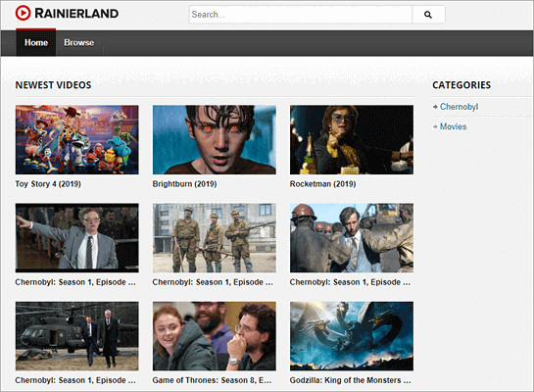Click 'Game of Thrones: Season 8' title
This screenshot has width=534, height=392.
pos(213,380)
